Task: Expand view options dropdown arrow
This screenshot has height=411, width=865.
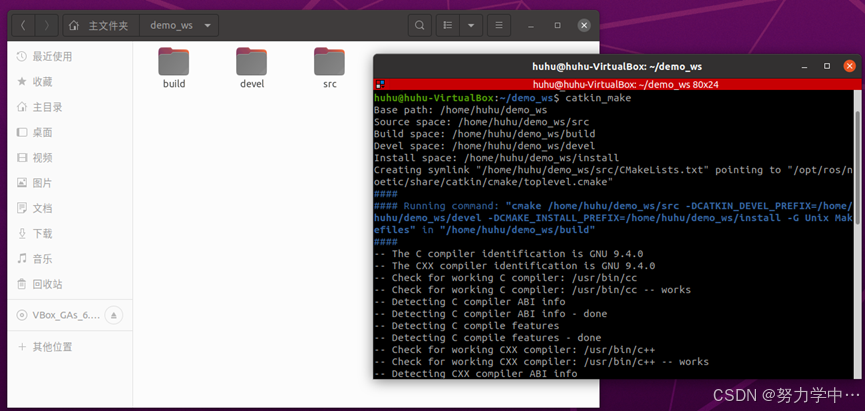Action: click(471, 25)
